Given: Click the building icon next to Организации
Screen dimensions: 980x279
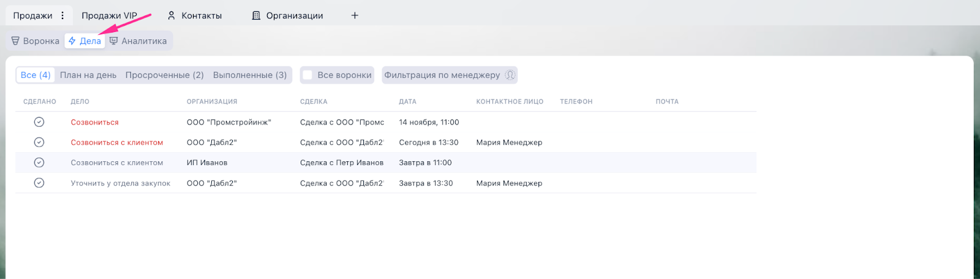Looking at the screenshot, I should (x=256, y=16).
